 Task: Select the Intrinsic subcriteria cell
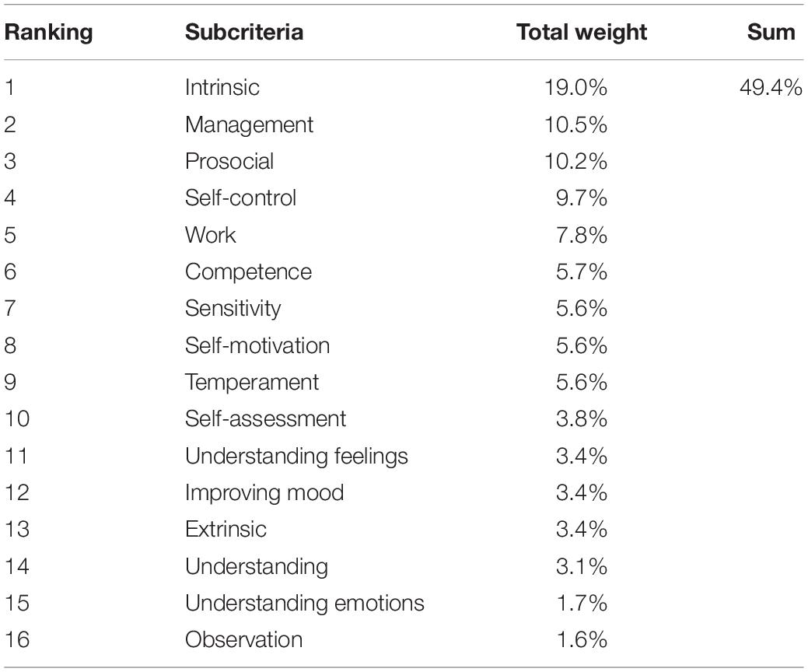tap(222, 87)
